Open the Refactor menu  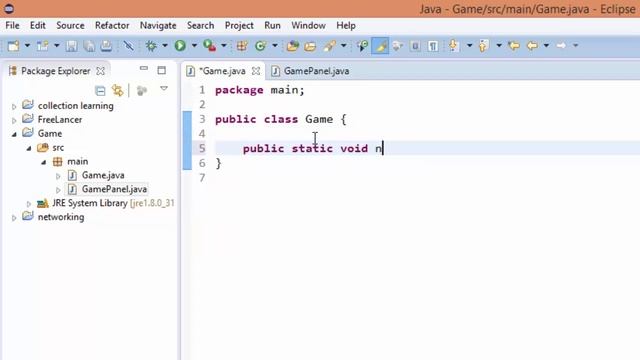[112, 25]
